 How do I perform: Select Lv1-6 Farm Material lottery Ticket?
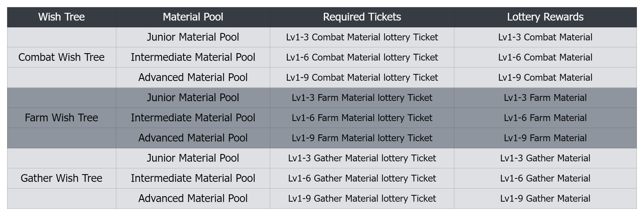tap(362, 118)
